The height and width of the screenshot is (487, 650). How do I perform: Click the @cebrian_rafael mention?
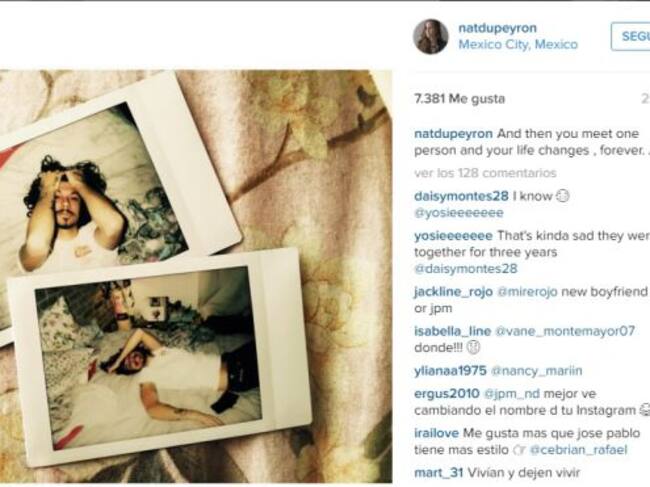578,450
